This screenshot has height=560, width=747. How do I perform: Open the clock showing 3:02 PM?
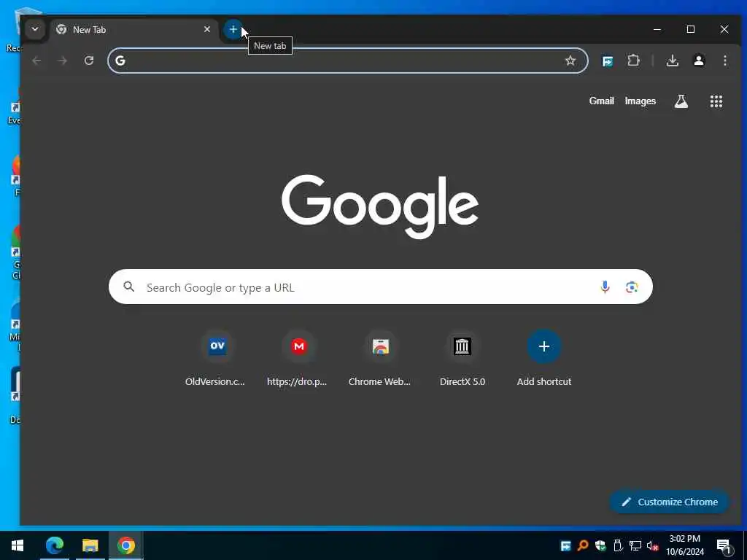point(684,545)
